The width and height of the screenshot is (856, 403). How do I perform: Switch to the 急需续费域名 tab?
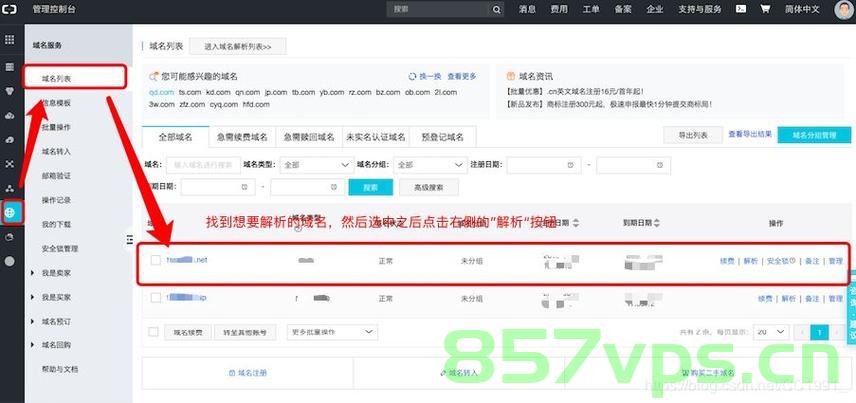coord(242,137)
